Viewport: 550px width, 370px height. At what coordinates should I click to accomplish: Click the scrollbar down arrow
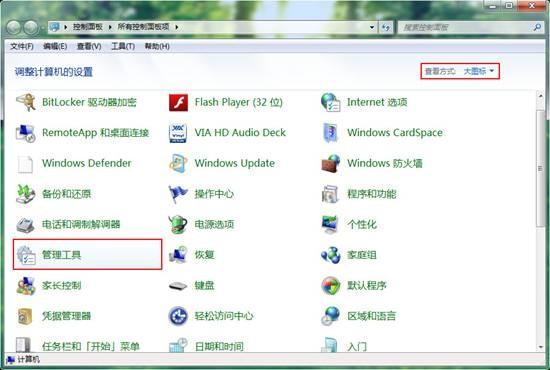pos(541,347)
